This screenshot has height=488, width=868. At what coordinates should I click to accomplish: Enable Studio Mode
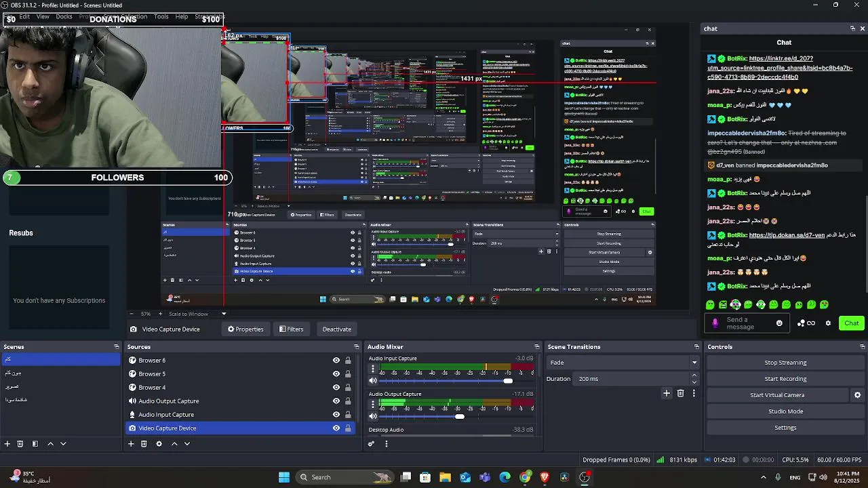[785, 411]
